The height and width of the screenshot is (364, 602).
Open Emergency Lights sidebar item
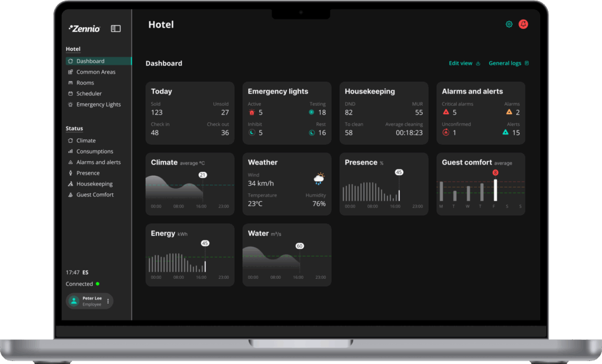(98, 105)
